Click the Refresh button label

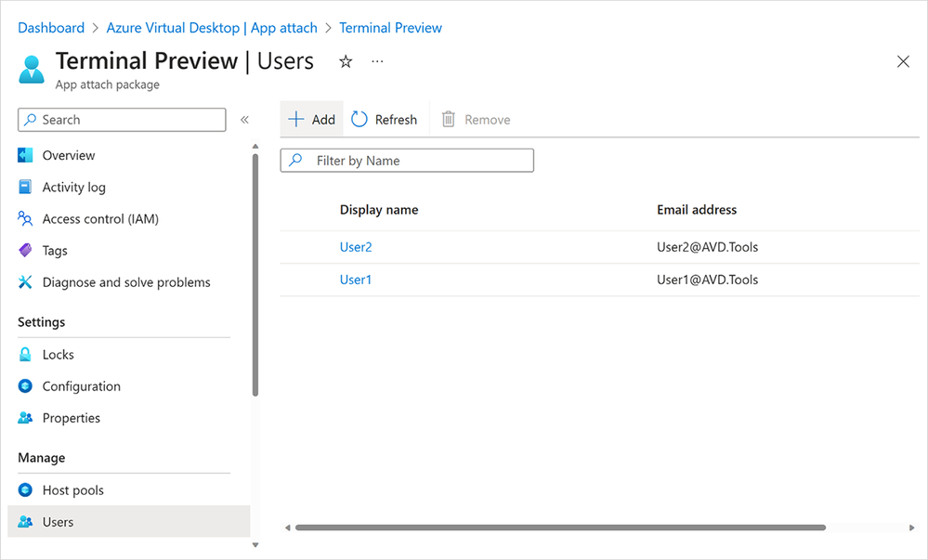tap(396, 120)
